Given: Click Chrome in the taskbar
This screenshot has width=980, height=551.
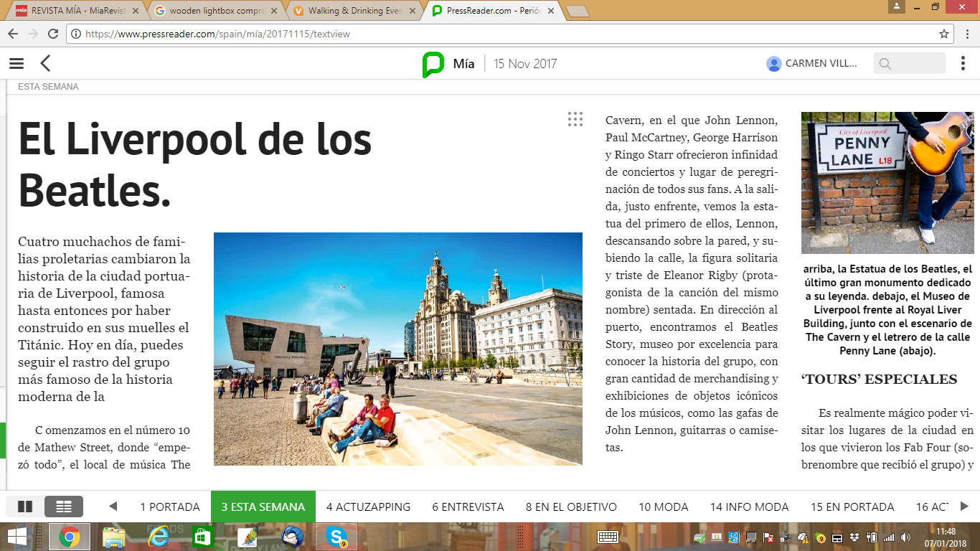Looking at the screenshot, I should pyautogui.click(x=69, y=537).
